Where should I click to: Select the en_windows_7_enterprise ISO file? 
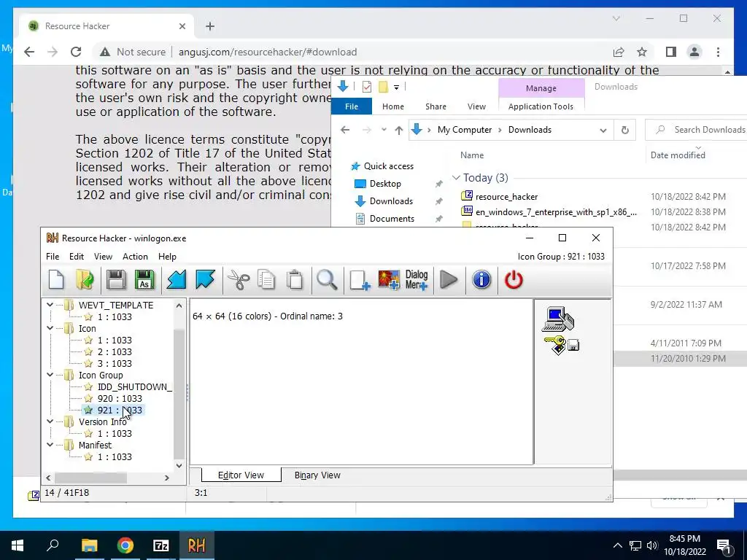549,212
